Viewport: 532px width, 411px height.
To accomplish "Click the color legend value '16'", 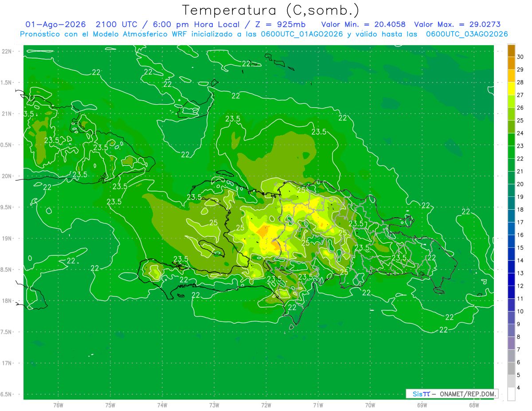I will (x=520, y=235).
